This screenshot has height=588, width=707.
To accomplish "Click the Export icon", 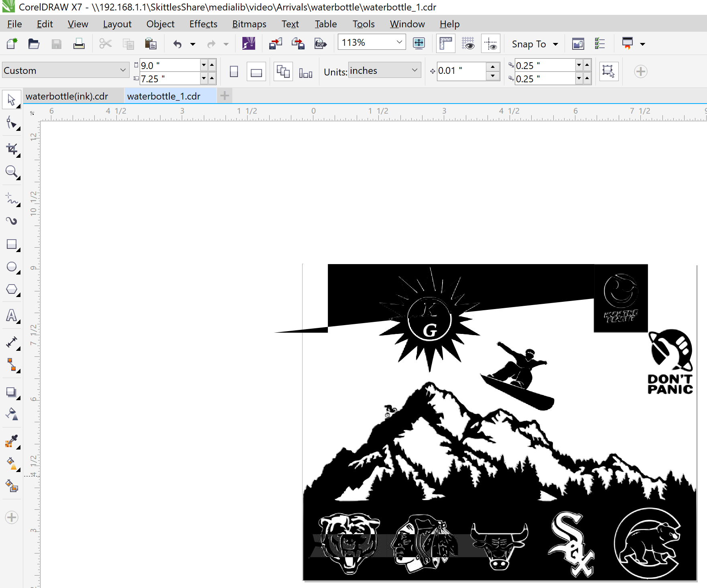I will click(298, 43).
